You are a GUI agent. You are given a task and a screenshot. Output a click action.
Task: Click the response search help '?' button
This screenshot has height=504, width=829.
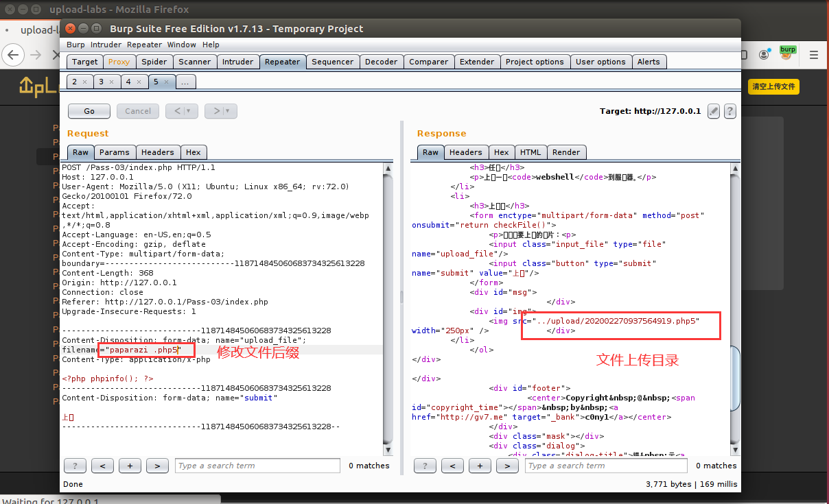425,466
